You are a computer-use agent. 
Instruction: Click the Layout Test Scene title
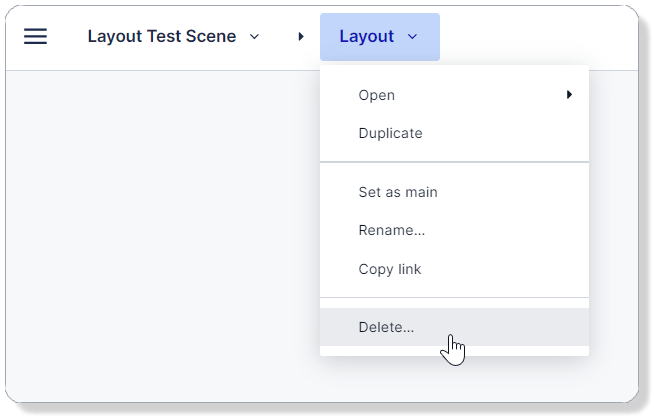click(x=162, y=37)
